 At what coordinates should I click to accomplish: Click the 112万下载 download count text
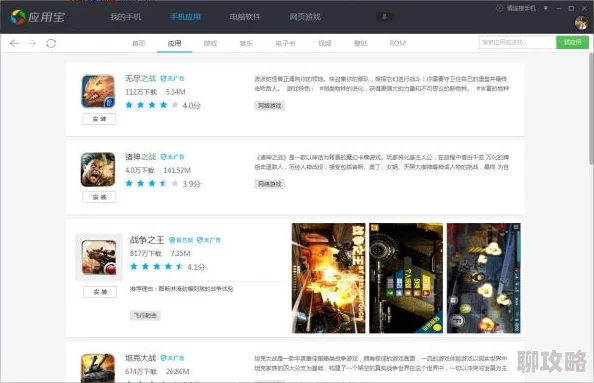click(x=141, y=92)
